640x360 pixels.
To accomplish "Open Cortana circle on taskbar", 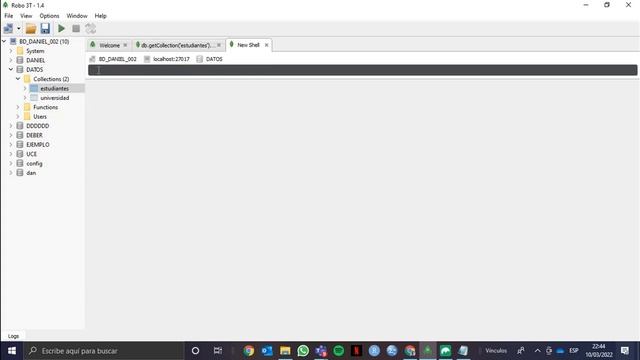I will click(x=195, y=351).
